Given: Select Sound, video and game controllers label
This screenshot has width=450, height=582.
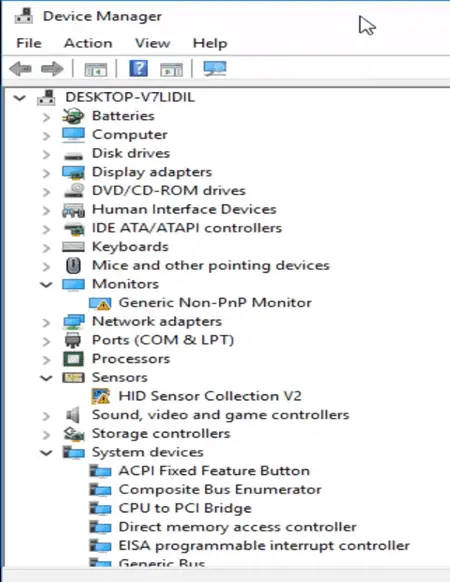Looking at the screenshot, I should point(221,415).
